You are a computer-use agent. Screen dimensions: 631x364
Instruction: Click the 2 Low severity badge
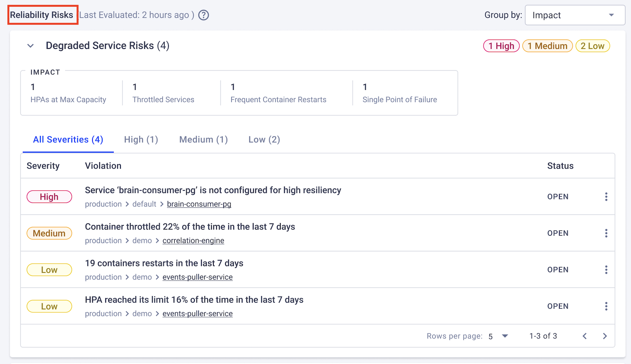click(592, 46)
